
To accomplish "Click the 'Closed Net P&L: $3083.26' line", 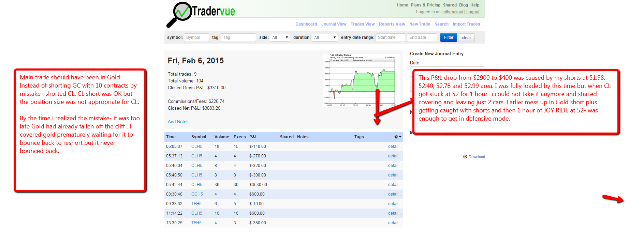I will (x=194, y=108).
